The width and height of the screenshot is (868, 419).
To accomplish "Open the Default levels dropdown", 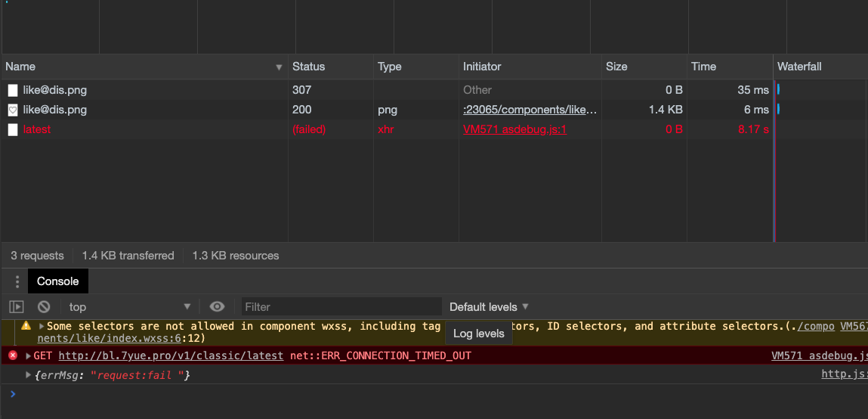I will (489, 306).
